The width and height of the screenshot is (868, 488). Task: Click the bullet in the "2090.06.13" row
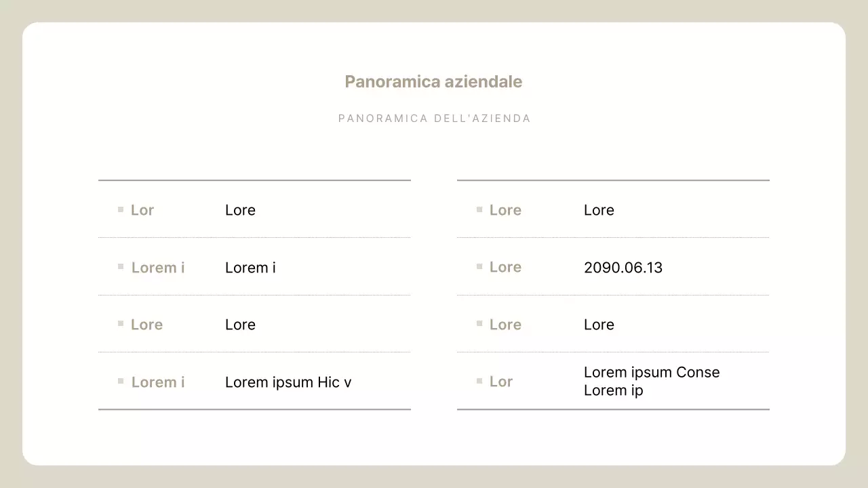[x=479, y=267]
